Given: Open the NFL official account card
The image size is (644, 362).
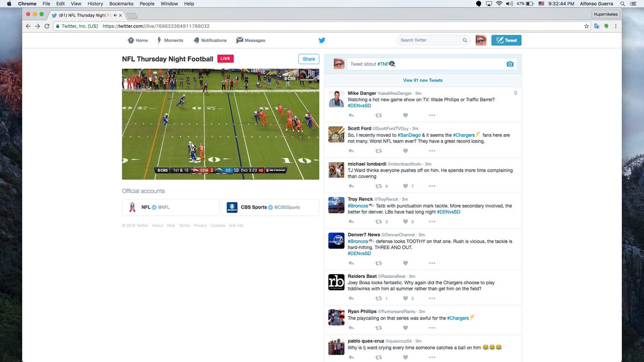Looking at the screenshot, I should (171, 207).
